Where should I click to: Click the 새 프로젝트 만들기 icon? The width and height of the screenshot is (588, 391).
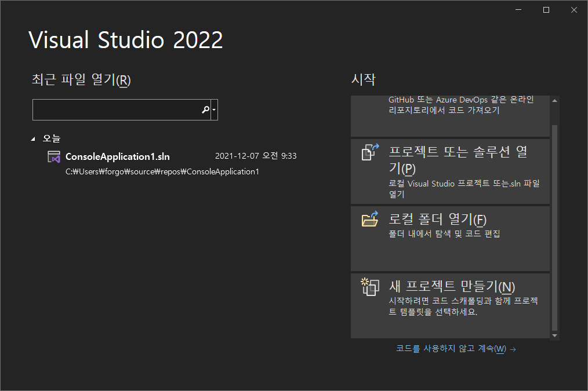click(370, 287)
